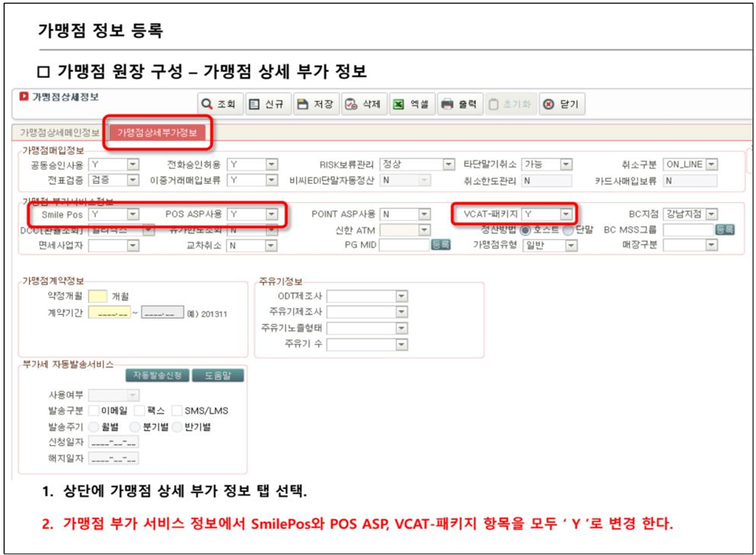
Task: Switch to the 가맹점상세메인정보 tab
Action: (x=60, y=133)
